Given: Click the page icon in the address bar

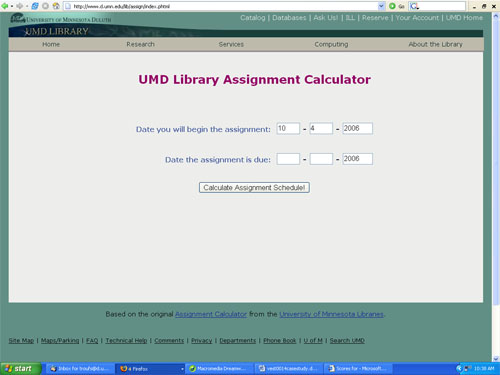Looking at the screenshot, I should click(x=68, y=6).
